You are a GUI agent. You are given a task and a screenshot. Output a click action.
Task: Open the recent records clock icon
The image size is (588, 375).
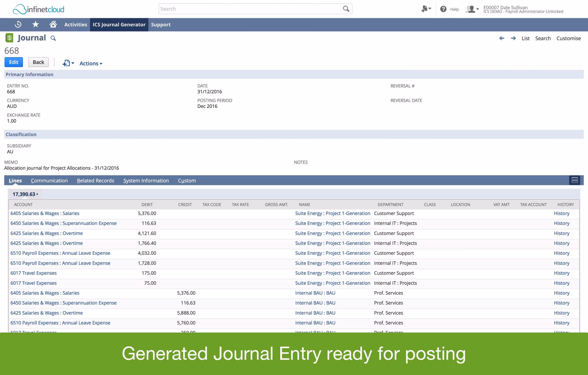point(18,24)
